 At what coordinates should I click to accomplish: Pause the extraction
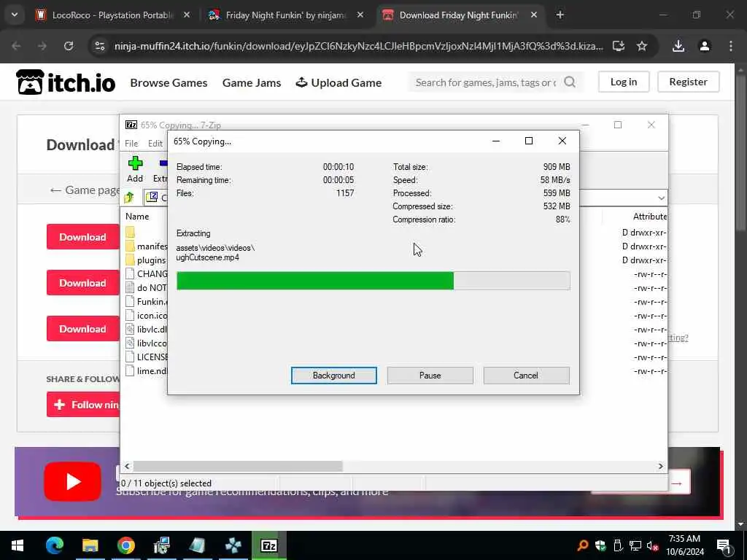click(430, 376)
